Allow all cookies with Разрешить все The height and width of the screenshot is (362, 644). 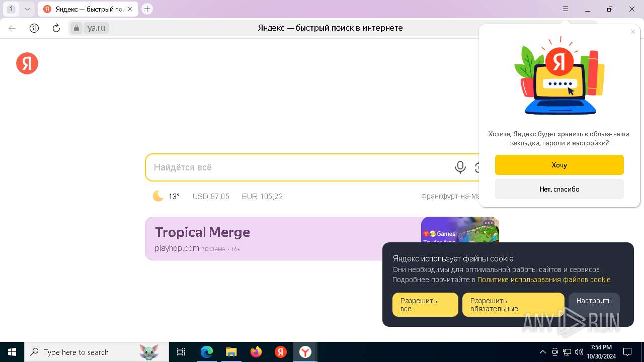(425, 305)
